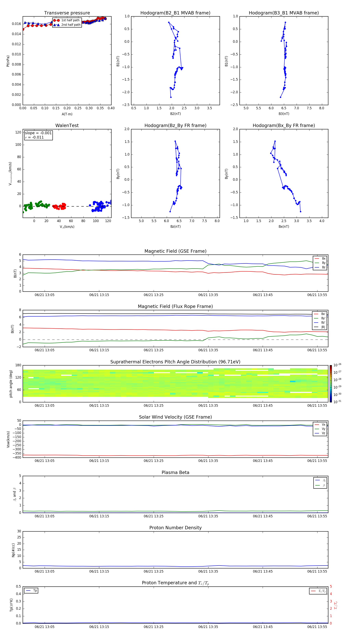Screen dimensions: 351x644
Task: Click the 'pitch angle (deg)' axis label
Action: 11,384
